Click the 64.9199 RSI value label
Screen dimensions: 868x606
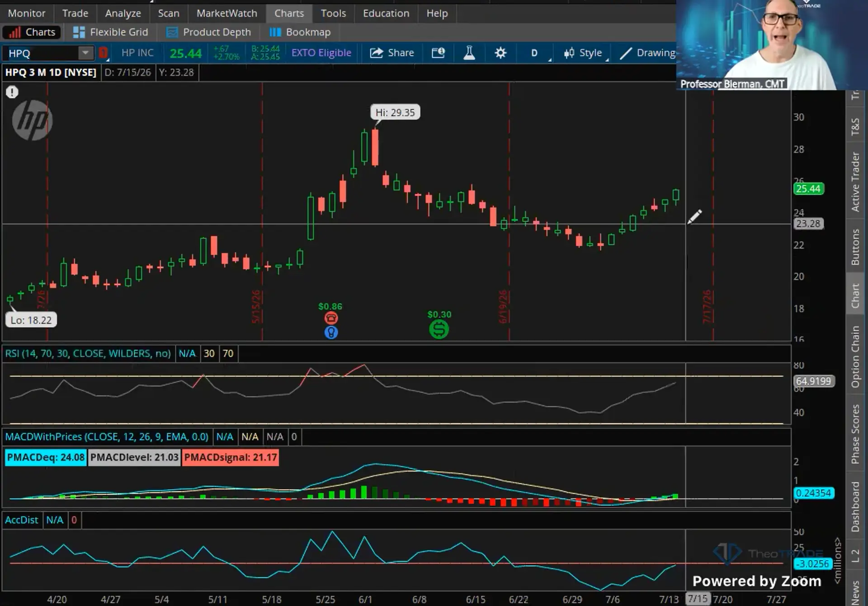click(x=813, y=381)
